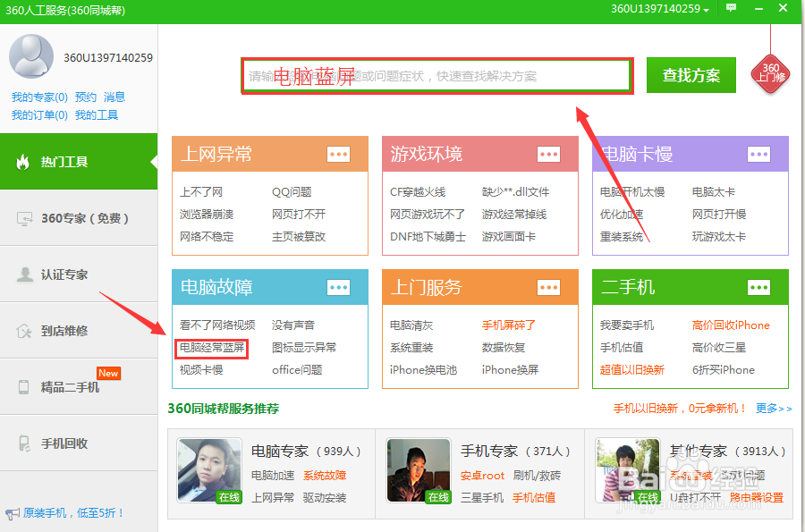Open more options in 二手机 card
Screen dimensions: 805x532
click(x=758, y=287)
